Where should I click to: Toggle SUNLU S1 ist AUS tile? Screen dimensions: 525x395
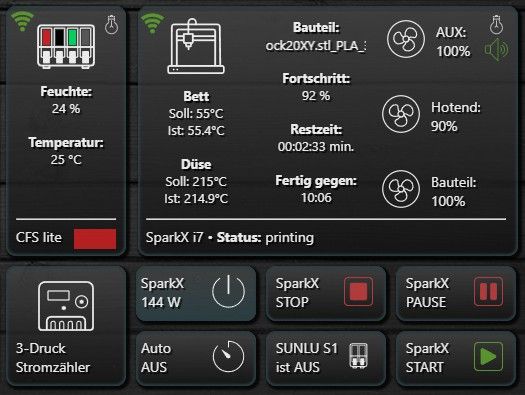pyautogui.click(x=326, y=358)
